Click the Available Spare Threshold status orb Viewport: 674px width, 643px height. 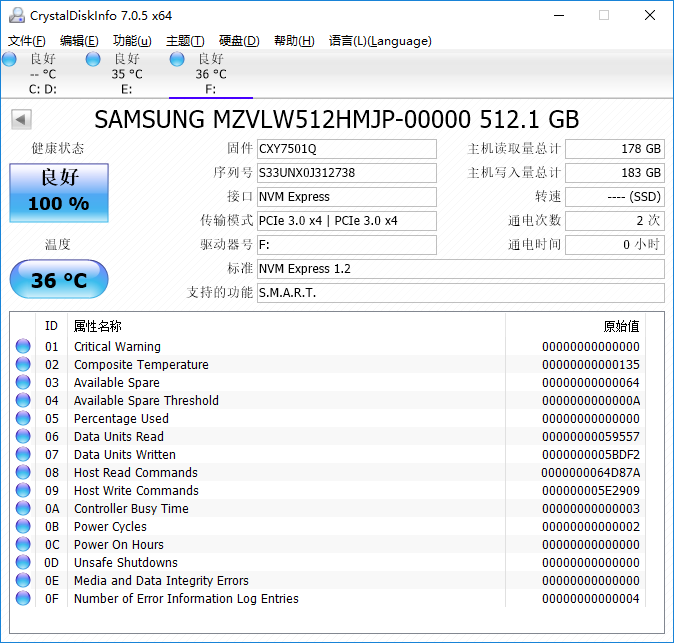(23, 400)
